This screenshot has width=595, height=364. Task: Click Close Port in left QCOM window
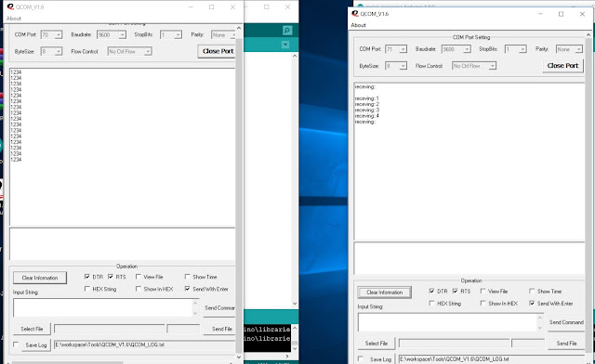pyautogui.click(x=217, y=51)
